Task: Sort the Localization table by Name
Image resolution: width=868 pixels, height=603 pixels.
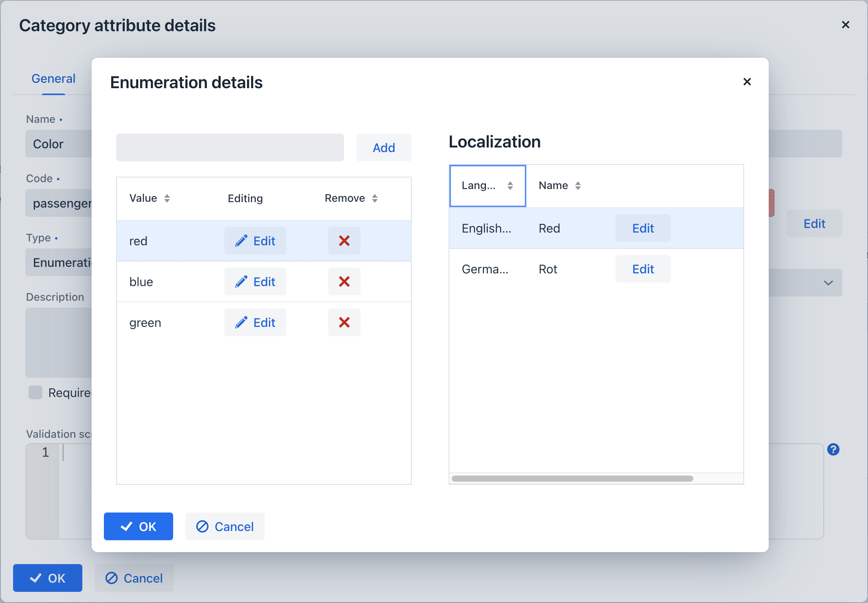Action: tap(578, 185)
